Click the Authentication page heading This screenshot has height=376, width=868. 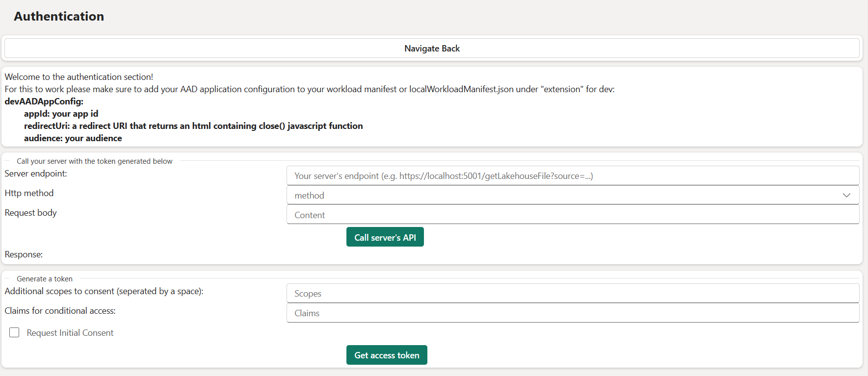(59, 16)
